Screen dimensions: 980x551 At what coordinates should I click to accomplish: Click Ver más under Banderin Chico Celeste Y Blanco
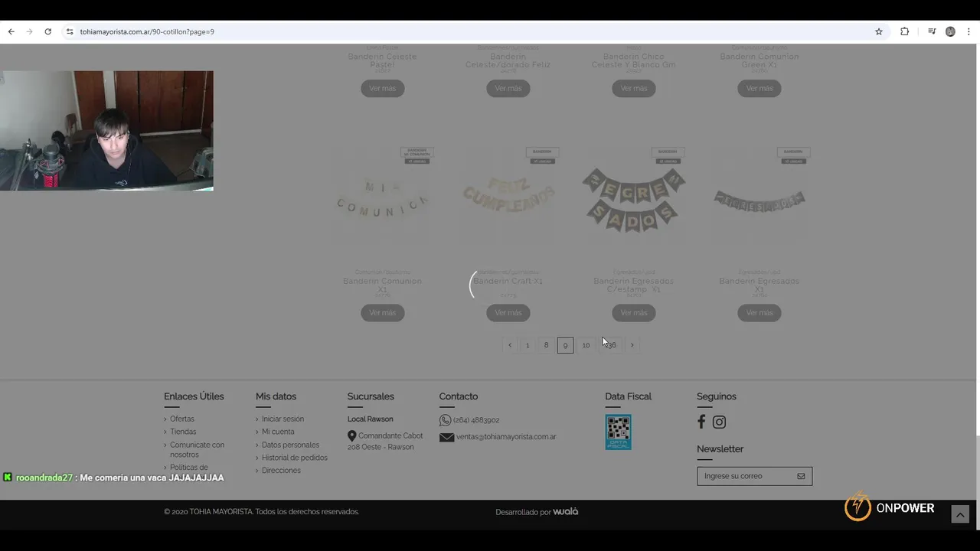pyautogui.click(x=634, y=88)
